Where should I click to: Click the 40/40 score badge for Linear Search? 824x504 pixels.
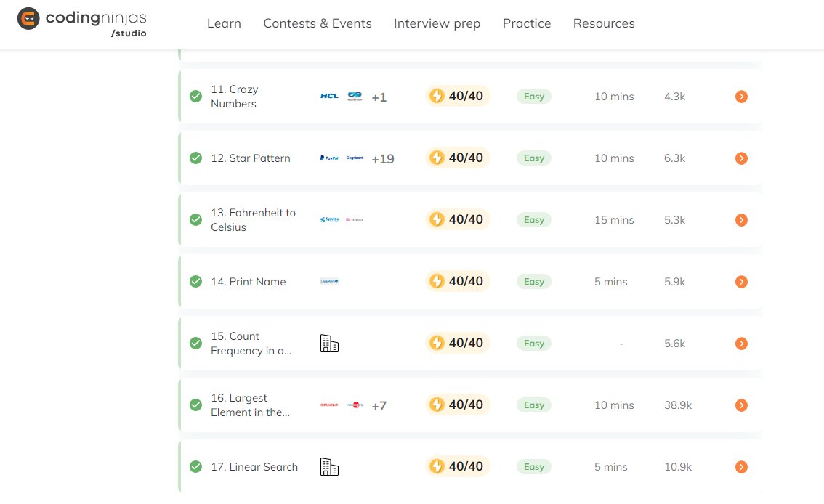pos(457,466)
